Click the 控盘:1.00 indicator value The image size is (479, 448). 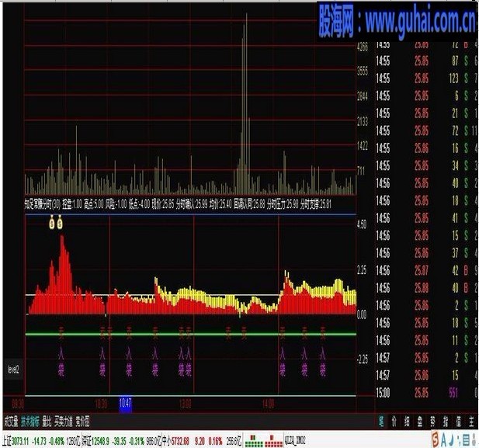point(72,204)
